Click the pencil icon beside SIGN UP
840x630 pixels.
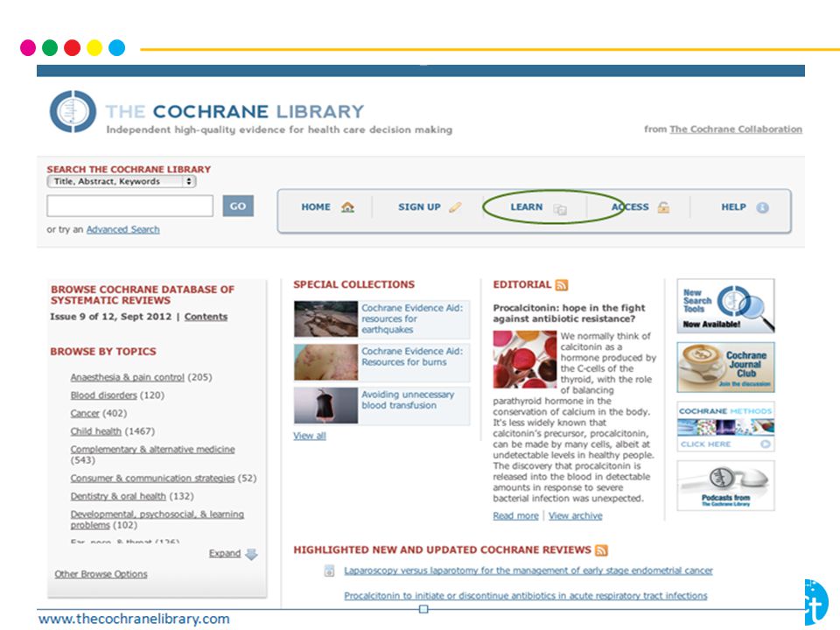455,207
